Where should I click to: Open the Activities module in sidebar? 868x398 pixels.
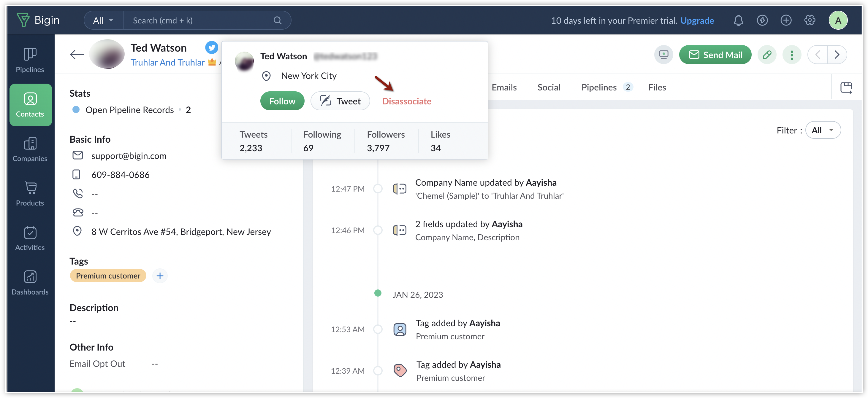[30, 238]
